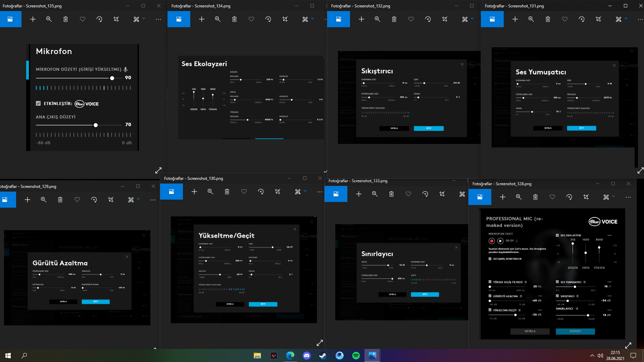This screenshot has height=362, width=644.
Task: Zoom the Screenshot_135 photo
Action: (x=49, y=19)
